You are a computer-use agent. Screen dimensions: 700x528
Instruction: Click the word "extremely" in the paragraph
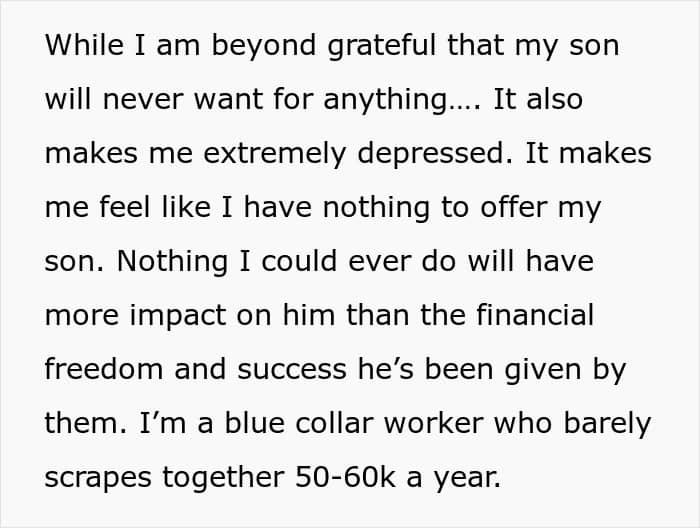click(275, 154)
